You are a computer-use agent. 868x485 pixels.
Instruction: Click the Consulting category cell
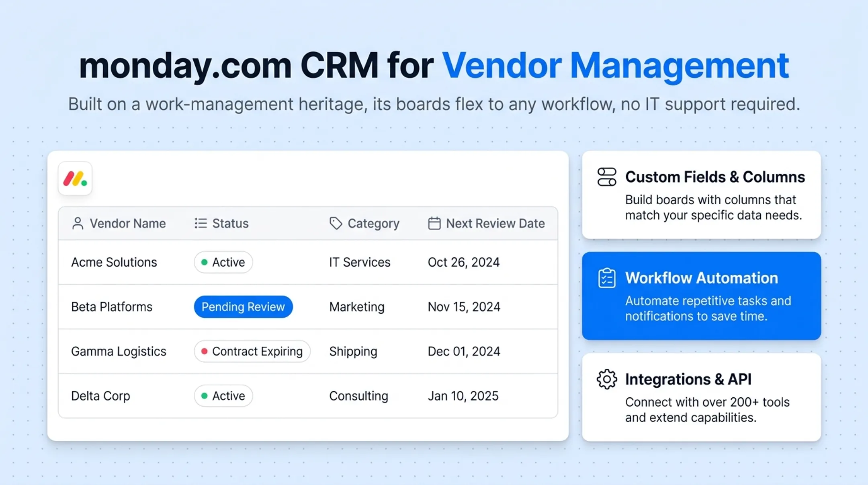(358, 396)
